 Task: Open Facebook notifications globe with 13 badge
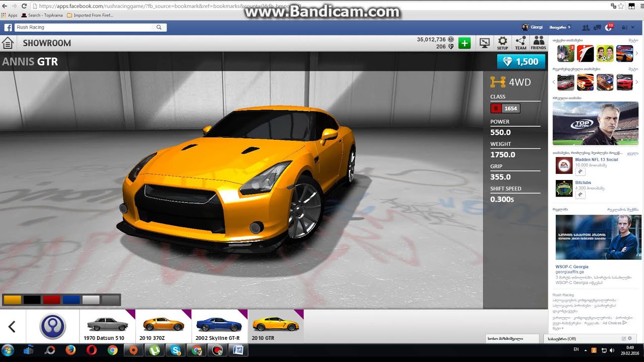tap(609, 27)
